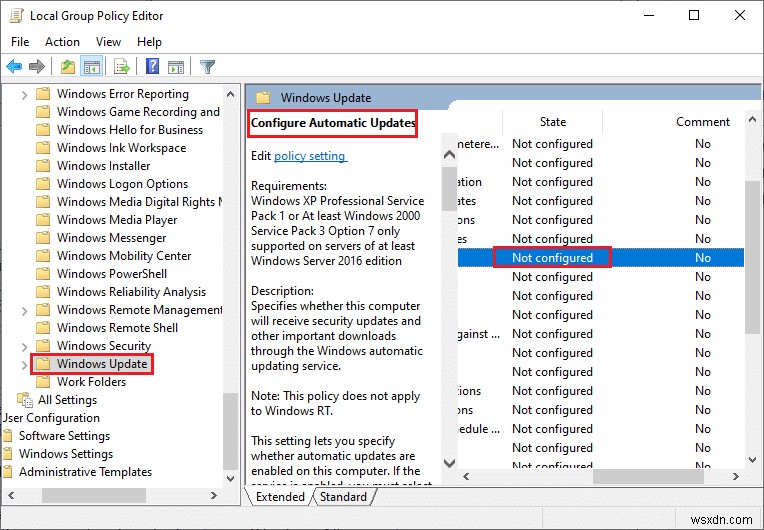Click the Windows Ink Workspace folder icon
This screenshot has height=530, width=764.
pyautogui.click(x=43, y=148)
